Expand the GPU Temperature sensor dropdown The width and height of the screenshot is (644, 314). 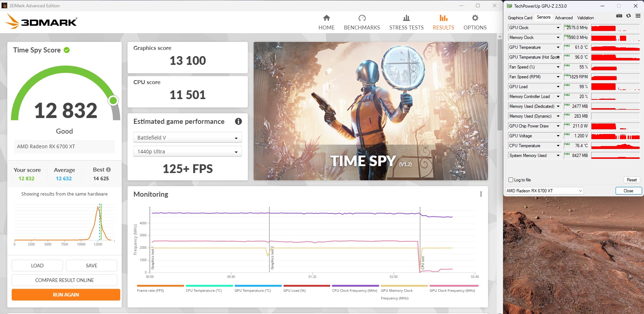pos(558,47)
